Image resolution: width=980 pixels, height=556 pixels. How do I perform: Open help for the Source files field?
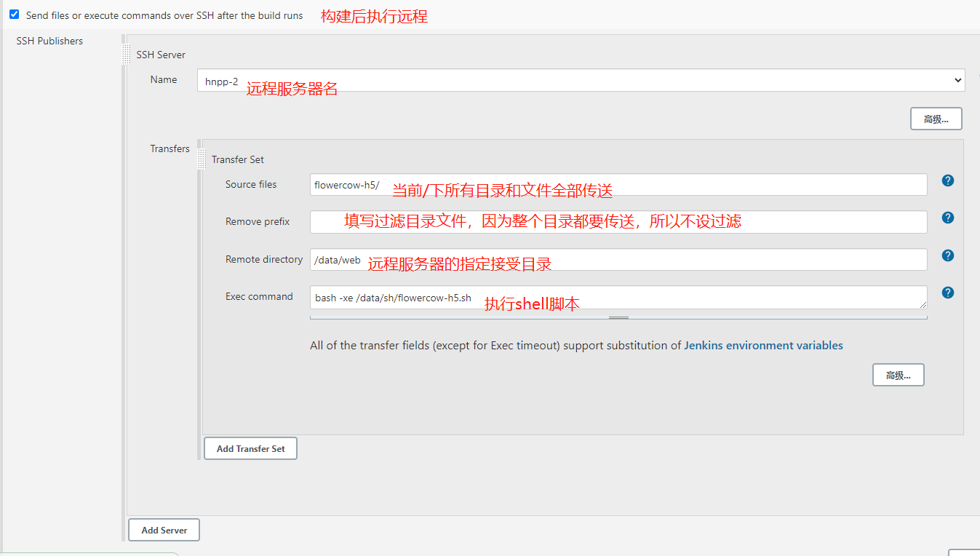pyautogui.click(x=947, y=180)
